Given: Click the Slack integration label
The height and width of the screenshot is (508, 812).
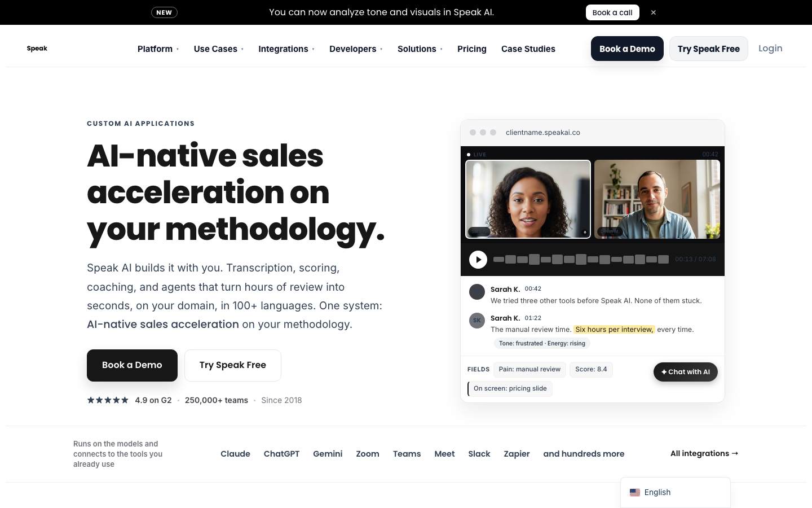Looking at the screenshot, I should coord(479,454).
